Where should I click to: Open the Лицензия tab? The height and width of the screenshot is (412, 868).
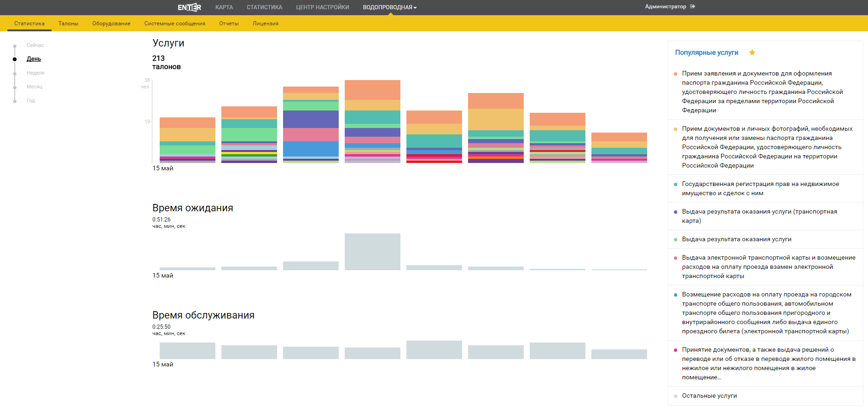265,23
